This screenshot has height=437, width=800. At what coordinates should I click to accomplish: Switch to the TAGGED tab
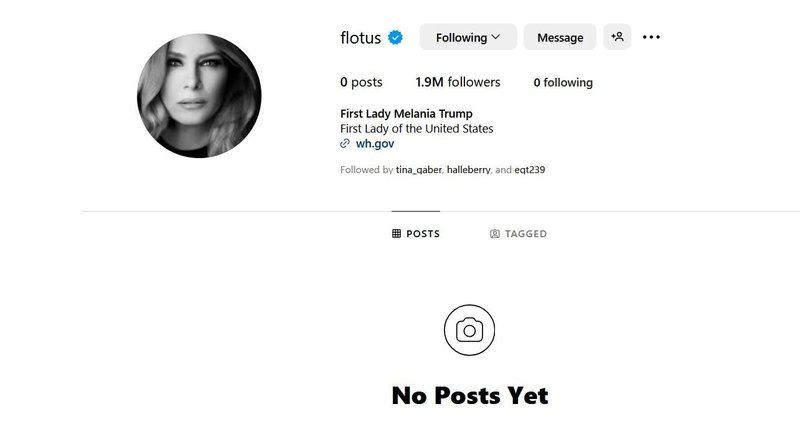click(518, 234)
